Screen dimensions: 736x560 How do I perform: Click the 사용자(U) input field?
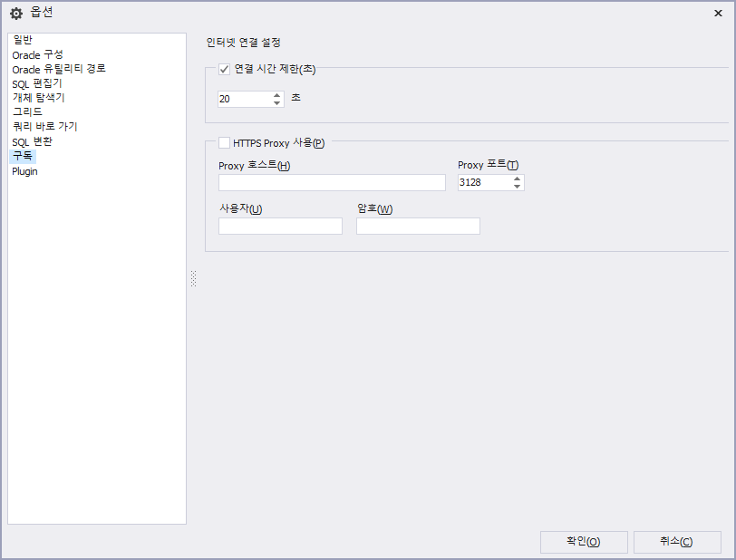[x=279, y=226]
